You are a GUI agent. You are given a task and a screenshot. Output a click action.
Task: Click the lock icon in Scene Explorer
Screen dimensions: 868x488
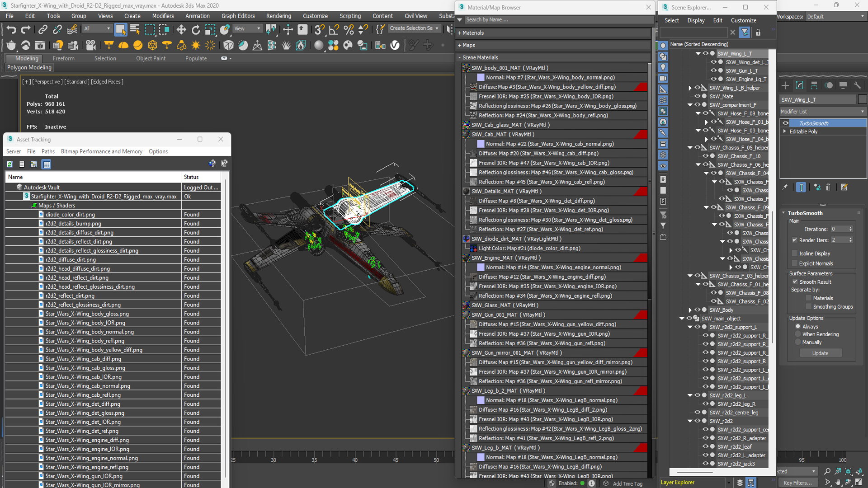point(759,33)
